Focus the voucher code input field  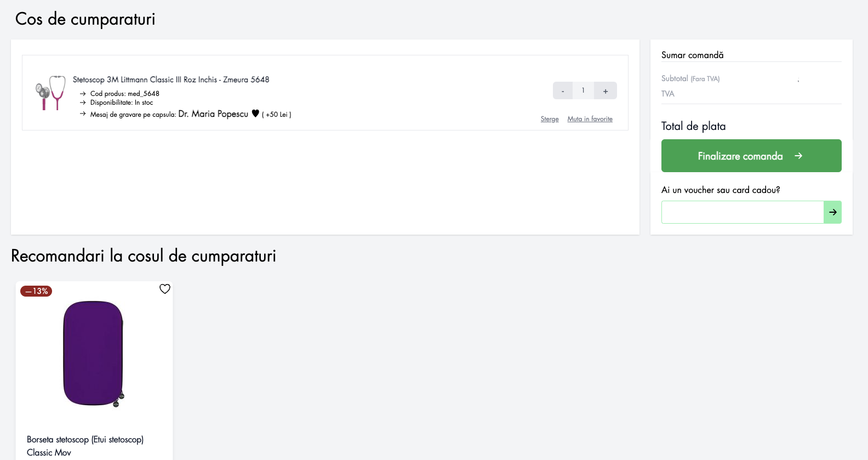743,212
